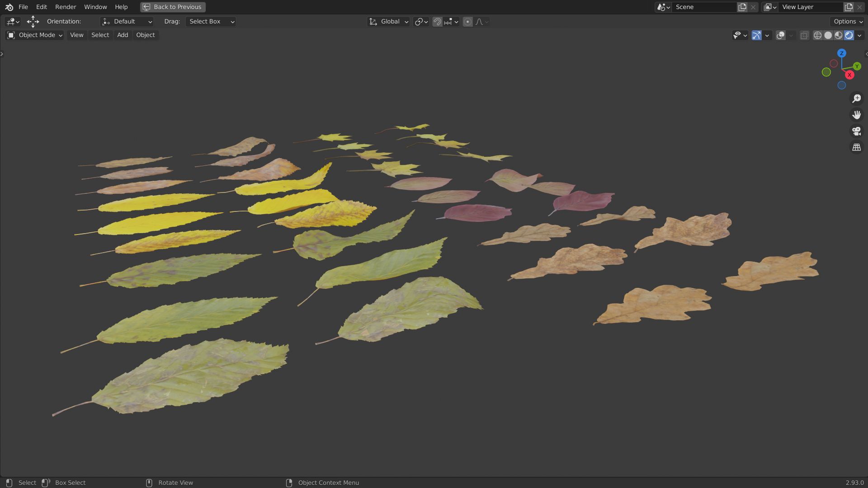This screenshot has width=868, height=488.
Task: Click the zoom in/out view icon
Action: [856, 99]
